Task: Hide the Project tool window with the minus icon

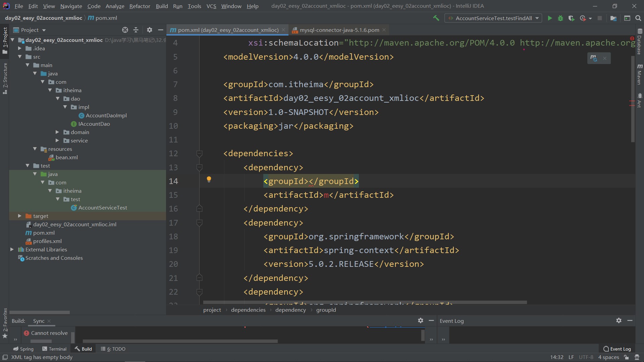Action: 161,30
